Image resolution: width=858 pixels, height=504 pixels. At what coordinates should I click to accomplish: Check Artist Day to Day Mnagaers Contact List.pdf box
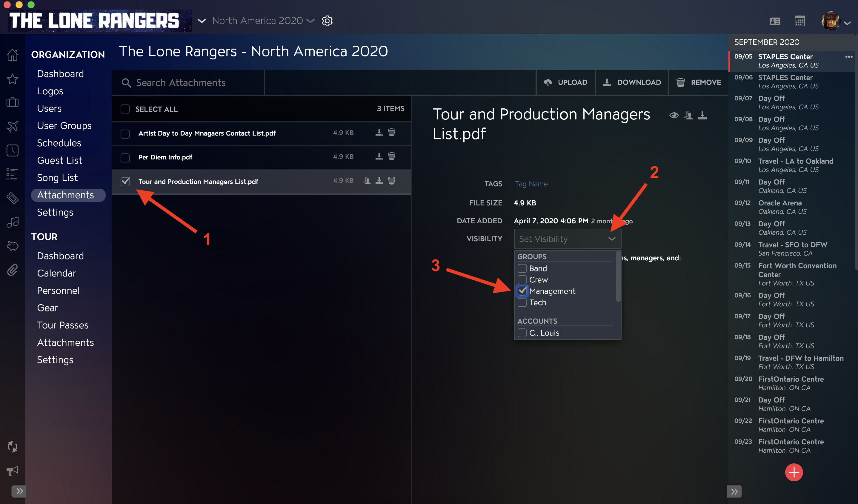(x=125, y=133)
